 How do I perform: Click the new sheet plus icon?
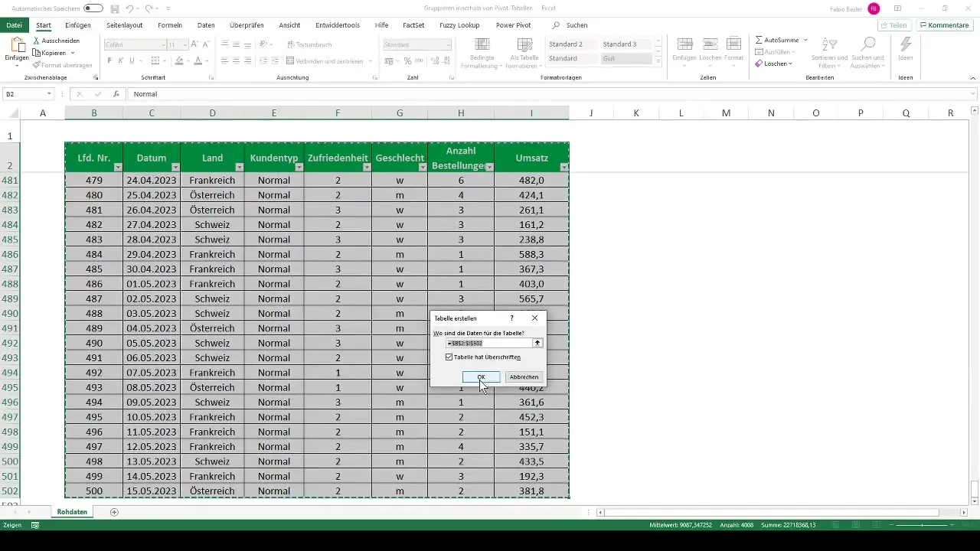[114, 512]
